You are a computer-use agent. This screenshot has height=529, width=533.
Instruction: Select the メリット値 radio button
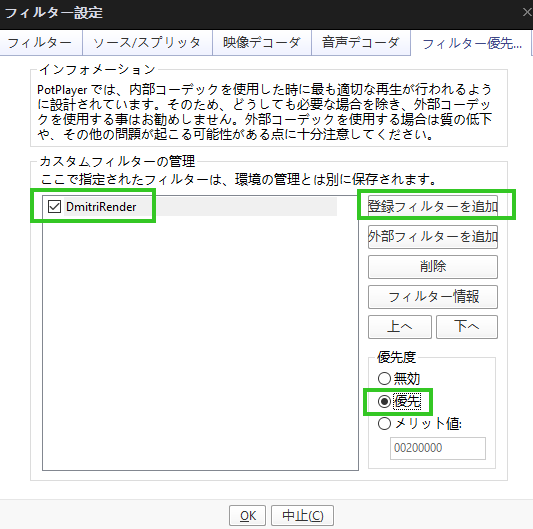pos(384,424)
